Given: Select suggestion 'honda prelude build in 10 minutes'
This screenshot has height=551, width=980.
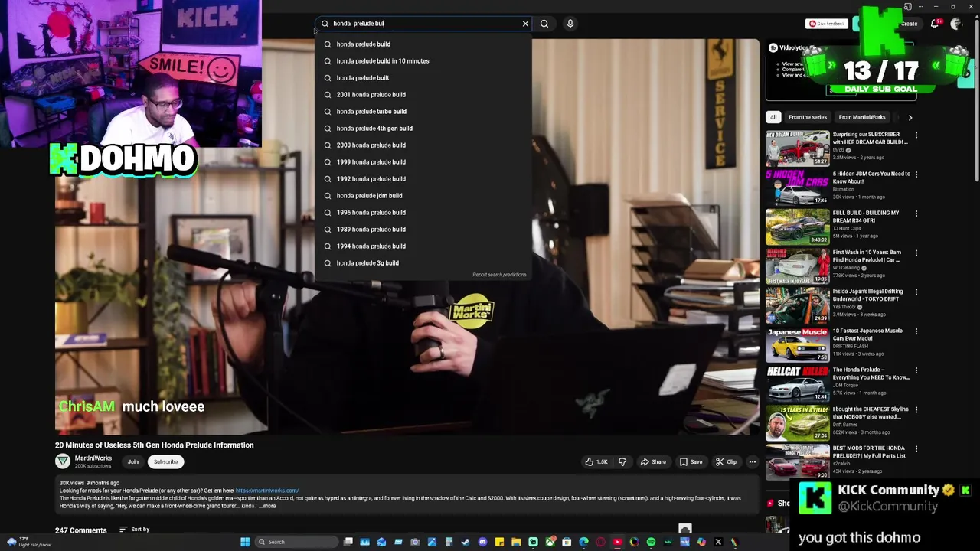Looking at the screenshot, I should click(423, 61).
